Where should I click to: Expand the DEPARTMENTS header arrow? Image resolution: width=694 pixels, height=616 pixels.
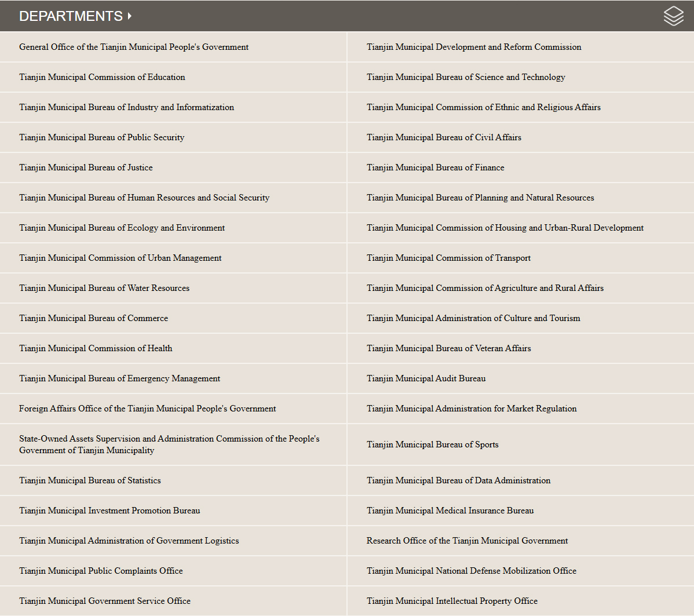click(x=129, y=16)
